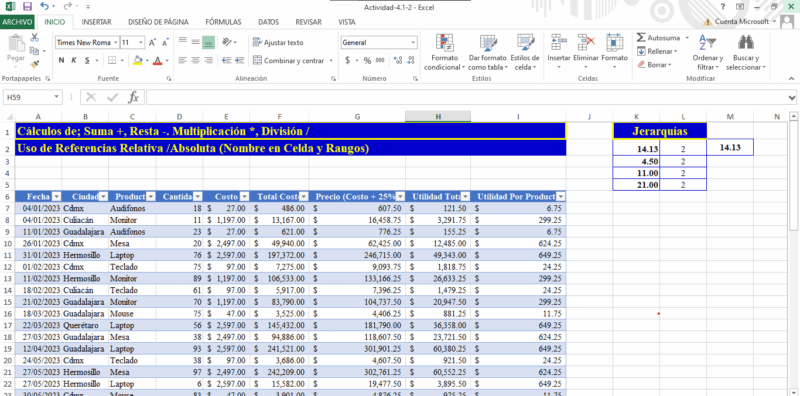Switch to the INSERTAR tab
The width and height of the screenshot is (800, 396).
coord(96,22)
